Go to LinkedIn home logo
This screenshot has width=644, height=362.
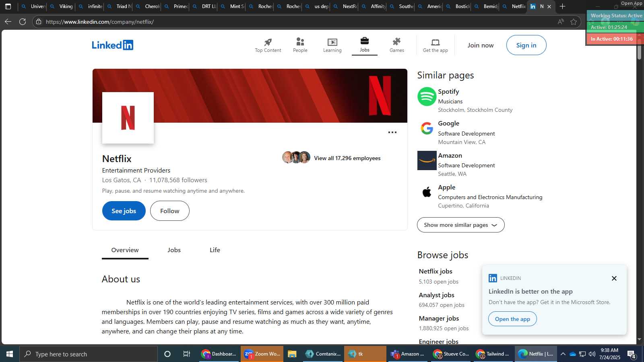click(112, 45)
